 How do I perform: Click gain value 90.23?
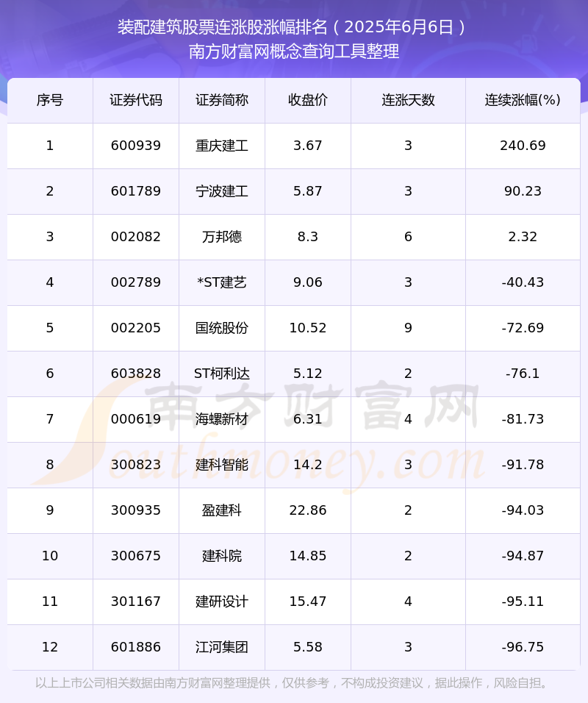click(x=523, y=191)
